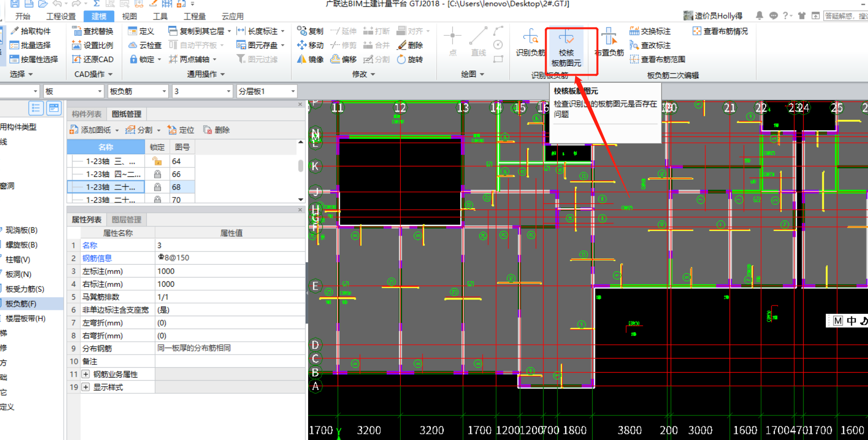868x440 pixels.
Task: Click 删除 in drawing management toolbar
Action: tap(216, 130)
